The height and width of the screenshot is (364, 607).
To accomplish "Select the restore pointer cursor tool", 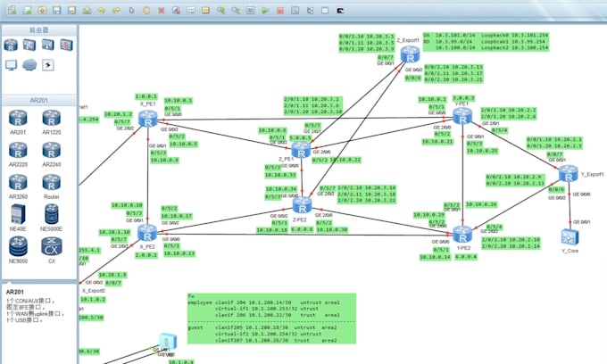I will tap(131, 11).
